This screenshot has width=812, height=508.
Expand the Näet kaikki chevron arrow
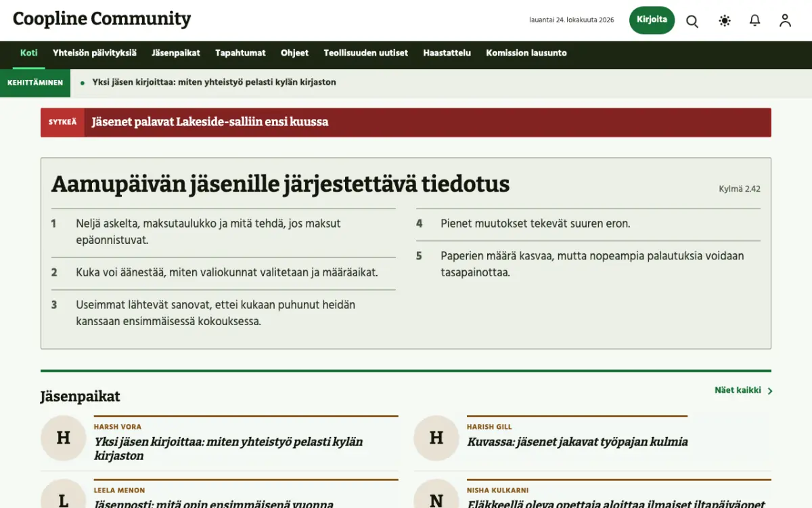tap(770, 391)
